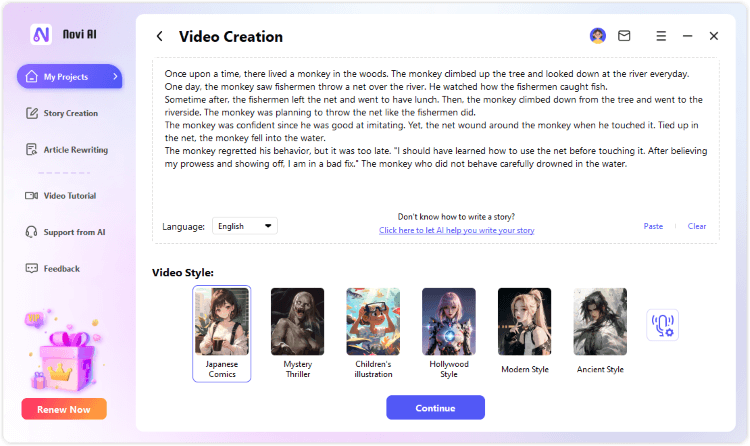The height and width of the screenshot is (446, 750).
Task: Click the Renew Now button
Action: tap(64, 409)
